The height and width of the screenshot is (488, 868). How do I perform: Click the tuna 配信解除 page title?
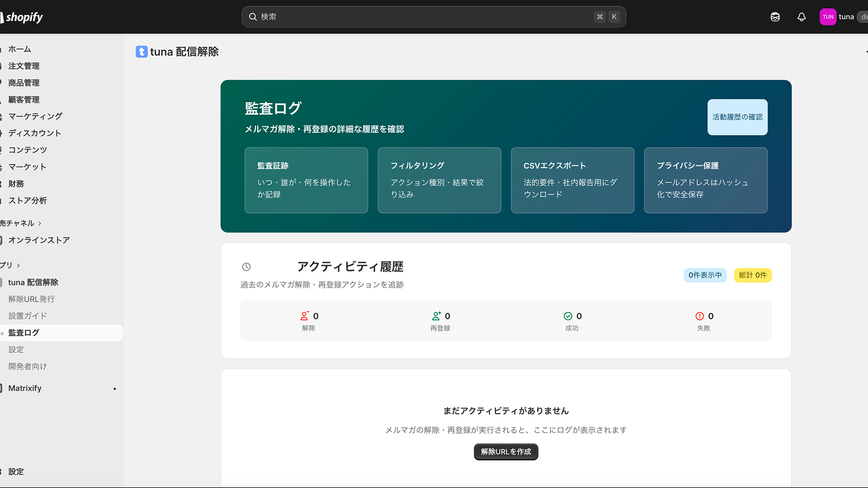(x=184, y=52)
